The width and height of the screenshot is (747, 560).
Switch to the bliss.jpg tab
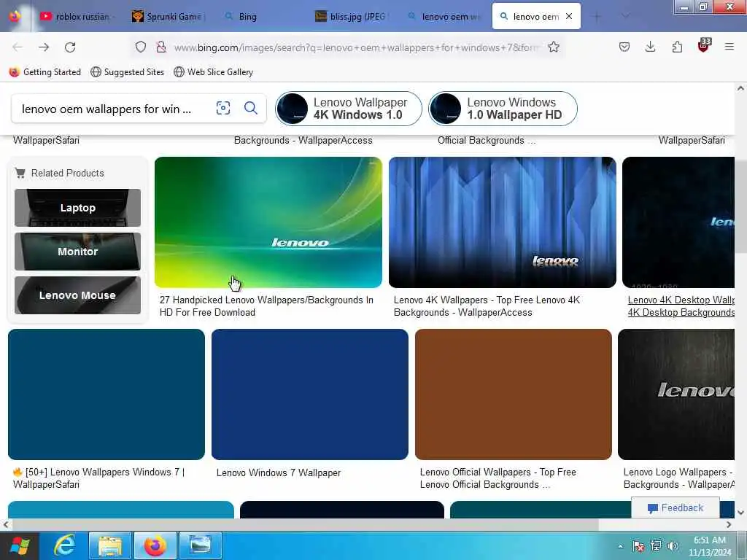point(352,17)
